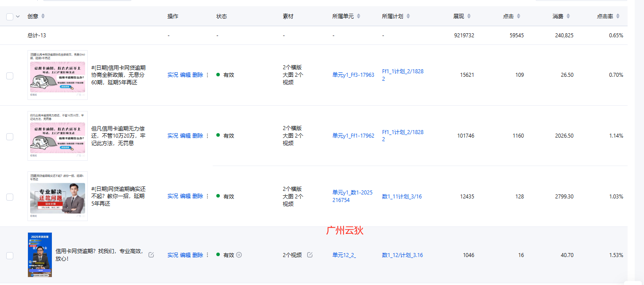The width and height of the screenshot is (644, 285).
Task: Click pause icon beside 有效 in last row
Action: [x=239, y=255]
